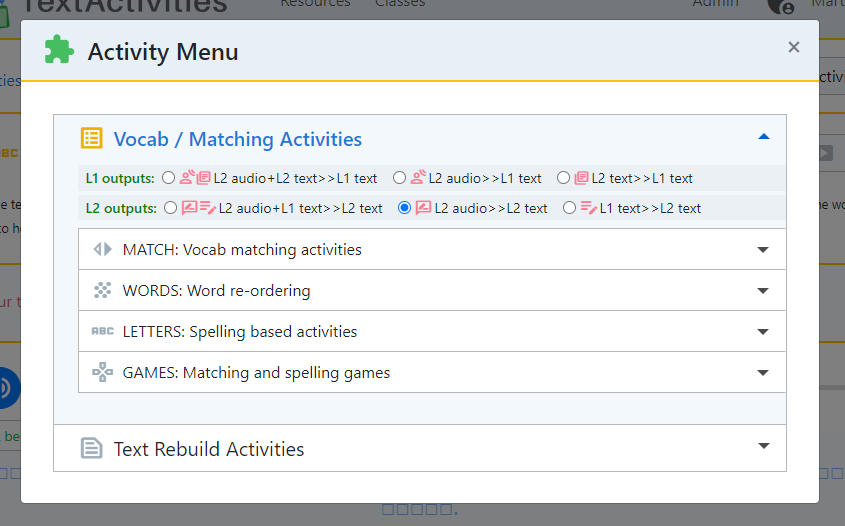Expand Text Rebuild Activities arrow

pyautogui.click(x=764, y=446)
